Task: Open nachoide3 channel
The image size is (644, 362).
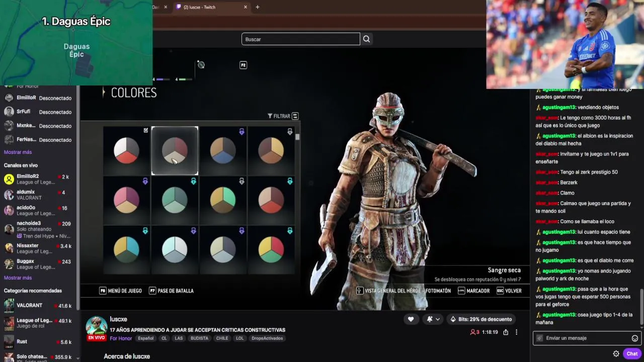Action: click(38, 229)
